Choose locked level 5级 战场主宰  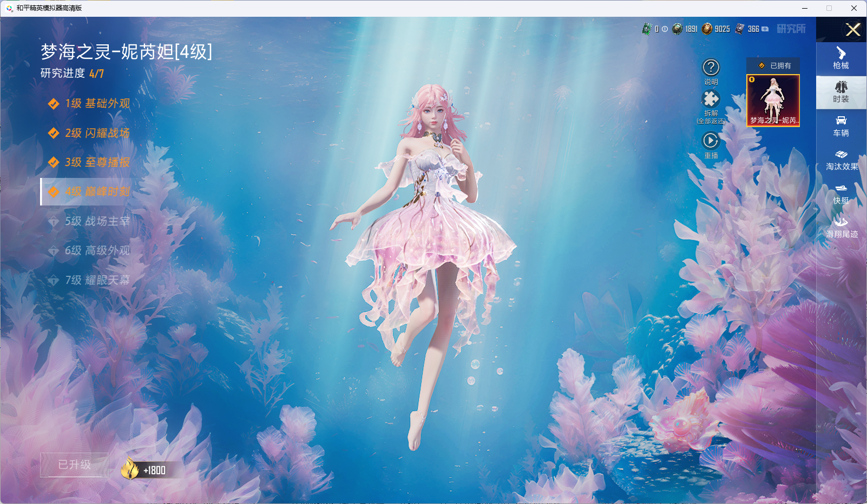97,221
